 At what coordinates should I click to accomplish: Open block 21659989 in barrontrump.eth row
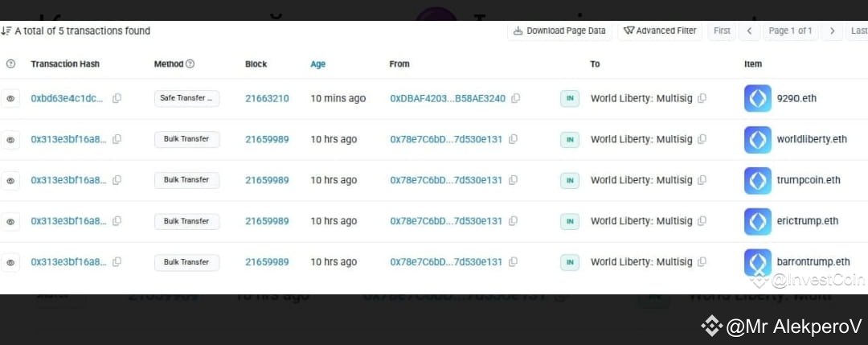click(267, 262)
